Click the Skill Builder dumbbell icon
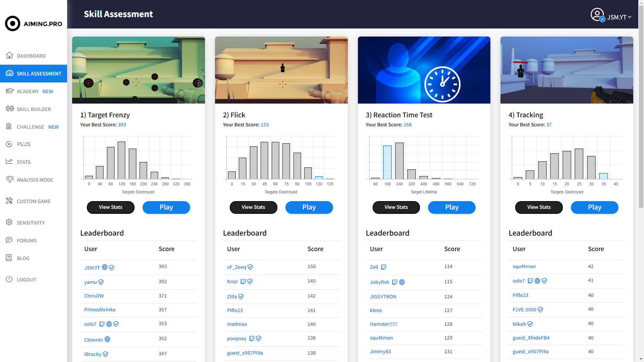The image size is (644, 362). pos(9,109)
